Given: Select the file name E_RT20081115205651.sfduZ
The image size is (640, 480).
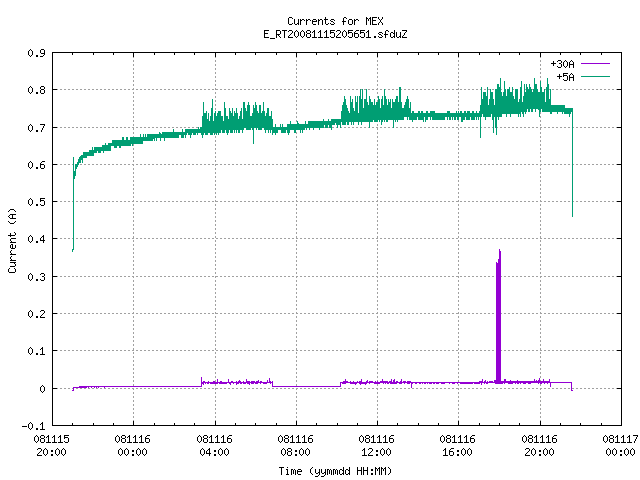Looking at the screenshot, I should click(335, 34).
